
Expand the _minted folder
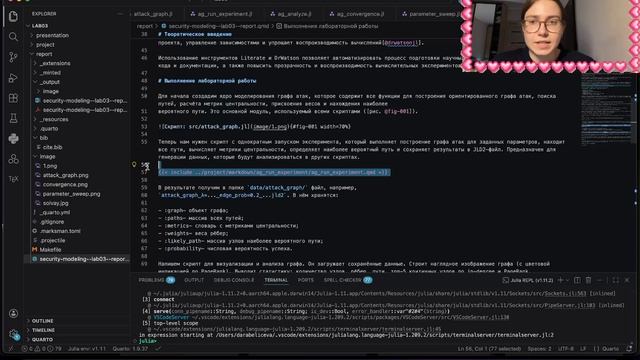(x=51, y=73)
